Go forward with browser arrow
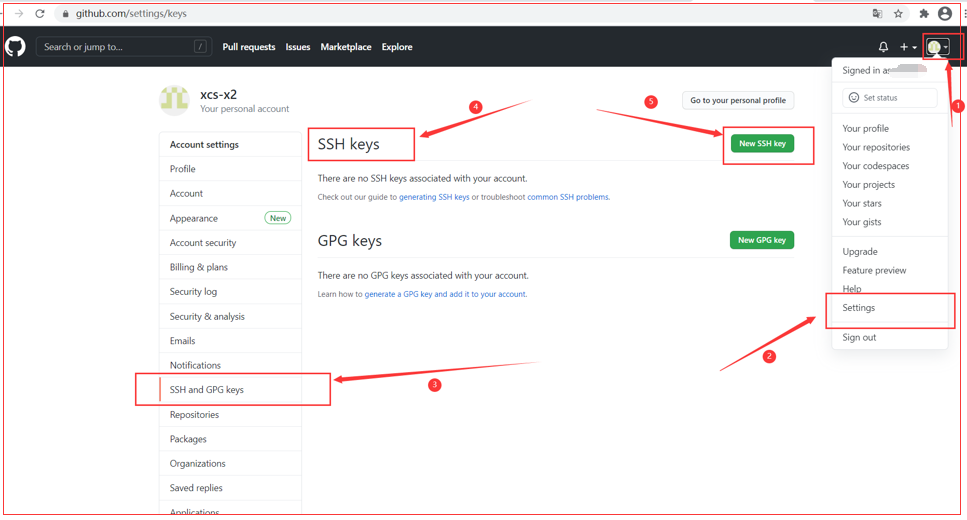 point(19,13)
